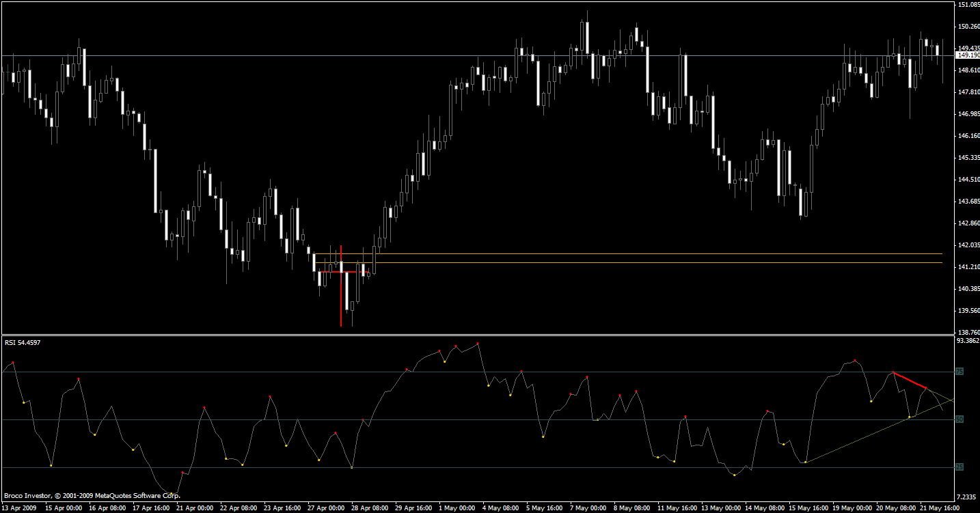Click the 142.035 price scale value

click(x=969, y=245)
